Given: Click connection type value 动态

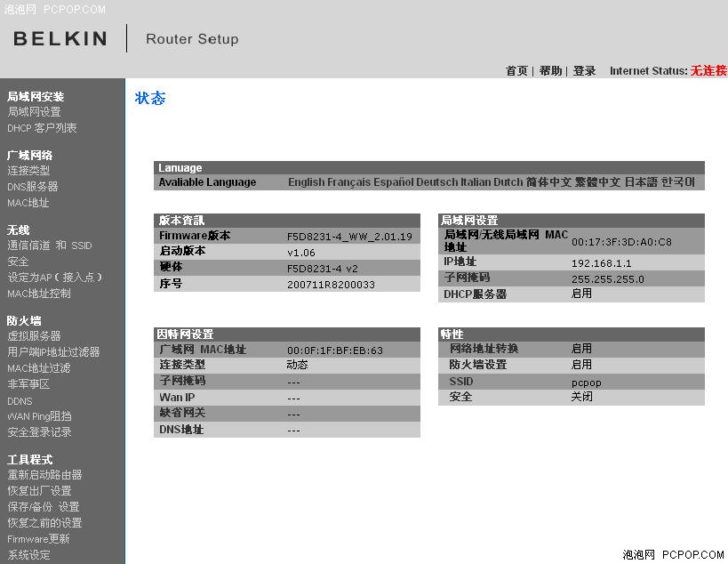Looking at the screenshot, I should click(297, 365).
